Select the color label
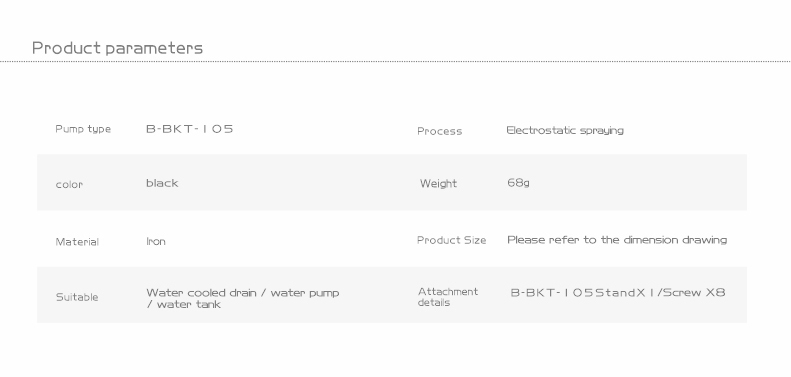The width and height of the screenshot is (791, 377). pyautogui.click(x=69, y=185)
